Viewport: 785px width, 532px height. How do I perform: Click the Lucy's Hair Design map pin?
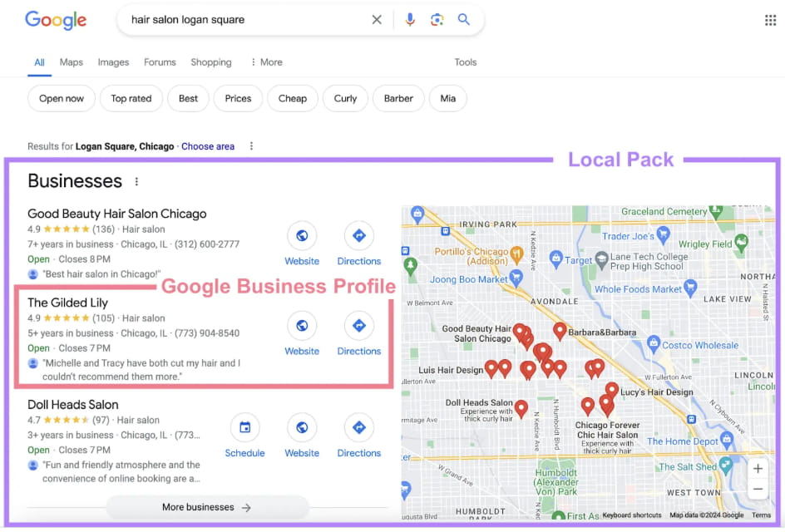(x=612, y=391)
